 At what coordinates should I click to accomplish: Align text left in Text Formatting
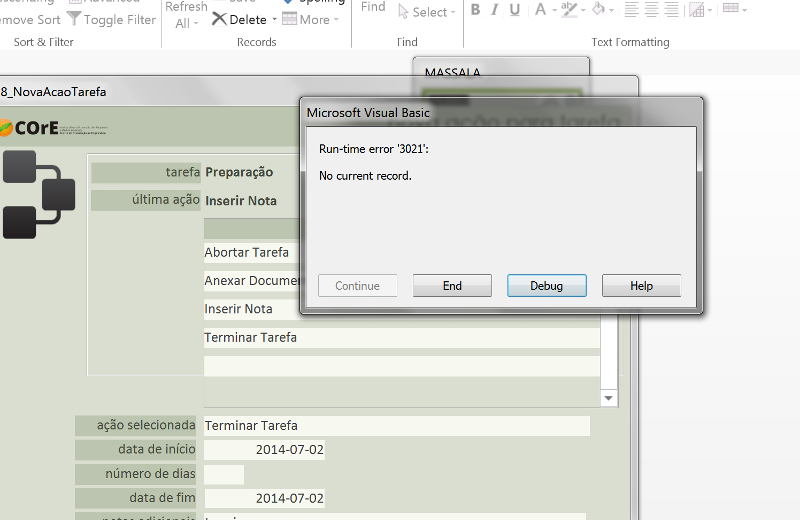[632, 10]
